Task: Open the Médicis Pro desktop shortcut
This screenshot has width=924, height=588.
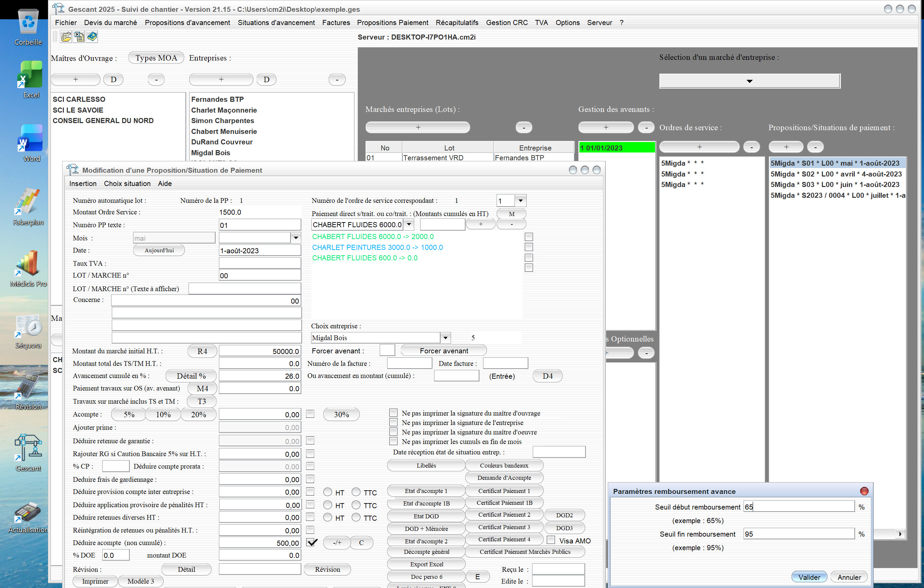Action: [28, 268]
